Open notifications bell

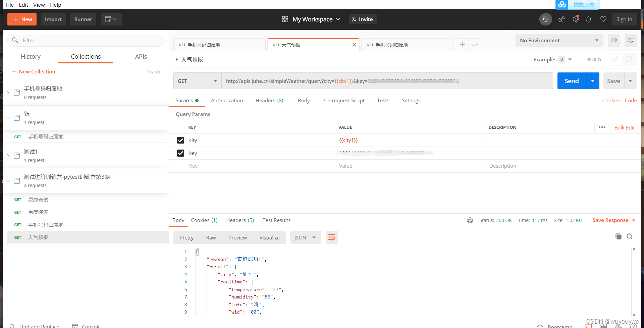(589, 19)
